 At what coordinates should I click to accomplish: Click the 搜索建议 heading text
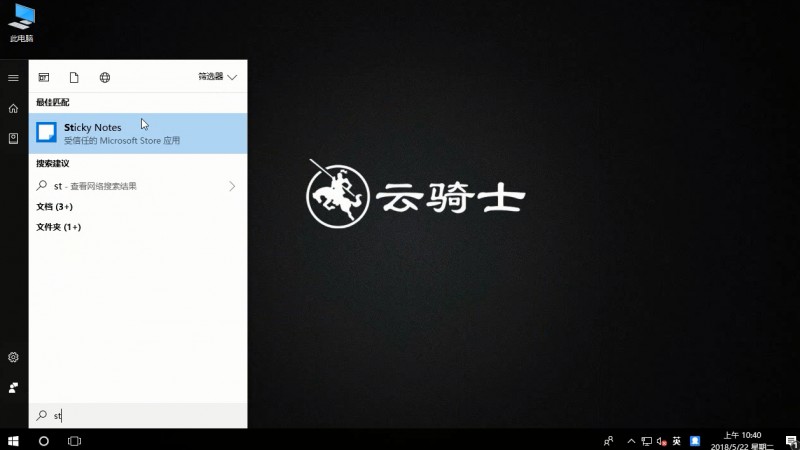(x=53, y=163)
